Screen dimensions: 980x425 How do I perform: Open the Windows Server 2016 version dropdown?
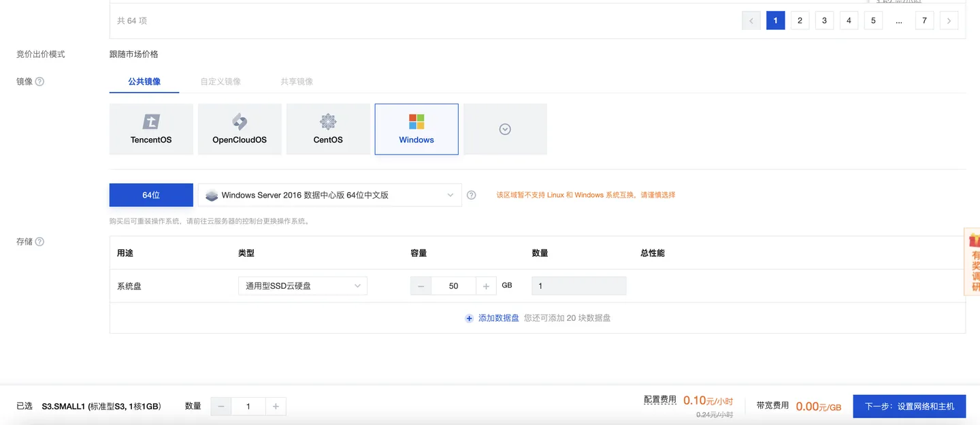pos(329,195)
